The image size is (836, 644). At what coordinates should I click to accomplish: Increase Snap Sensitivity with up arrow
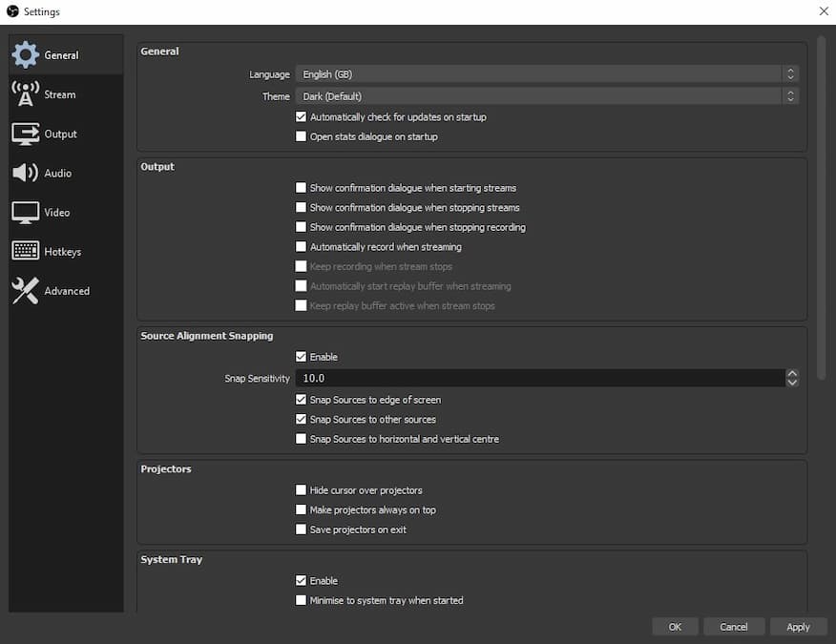pyautogui.click(x=792, y=374)
